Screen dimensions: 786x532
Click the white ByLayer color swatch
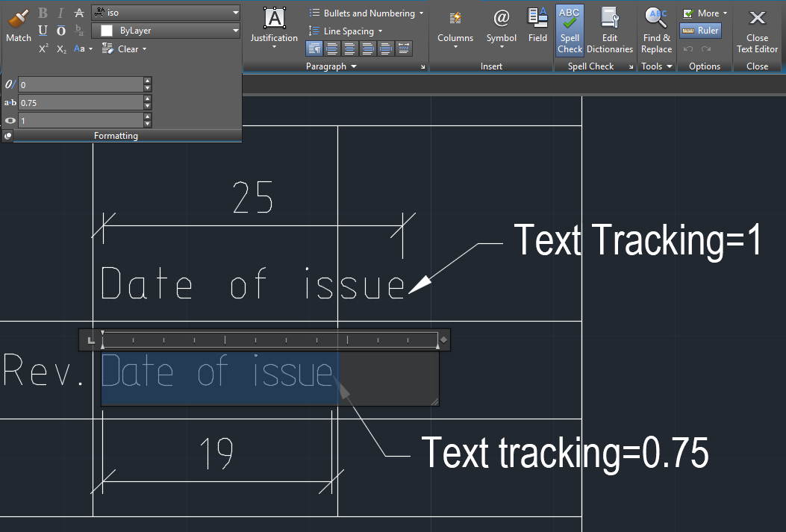(106, 31)
